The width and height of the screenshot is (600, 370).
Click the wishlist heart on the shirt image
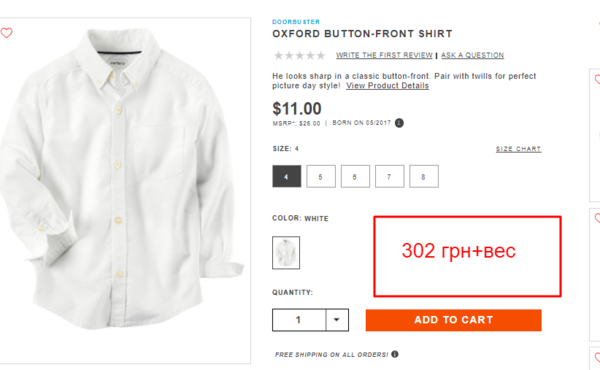[7, 33]
